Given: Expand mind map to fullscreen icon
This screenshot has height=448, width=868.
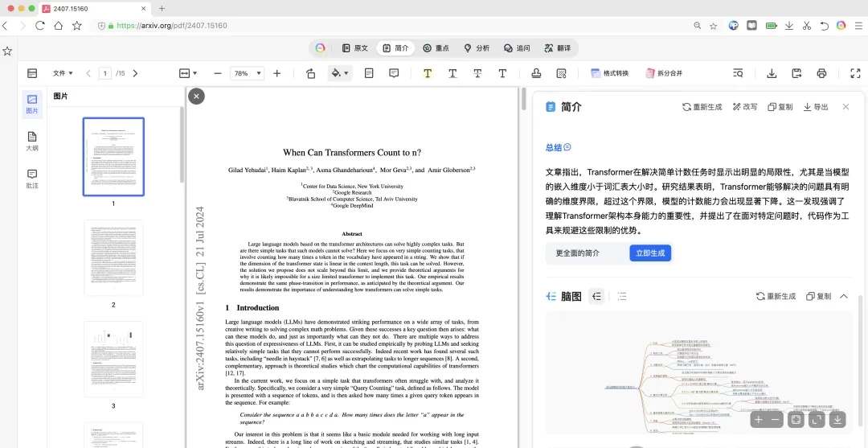Looking at the screenshot, I should tap(817, 420).
